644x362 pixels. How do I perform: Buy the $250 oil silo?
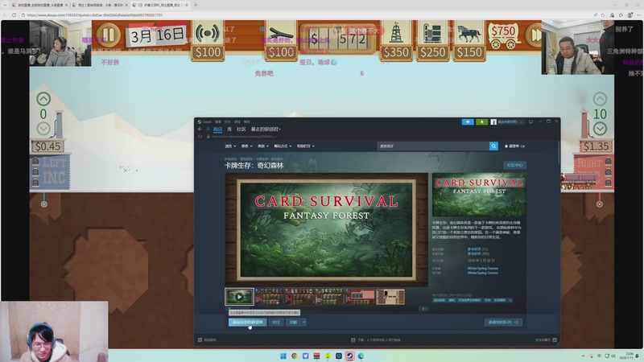pyautogui.click(x=433, y=41)
